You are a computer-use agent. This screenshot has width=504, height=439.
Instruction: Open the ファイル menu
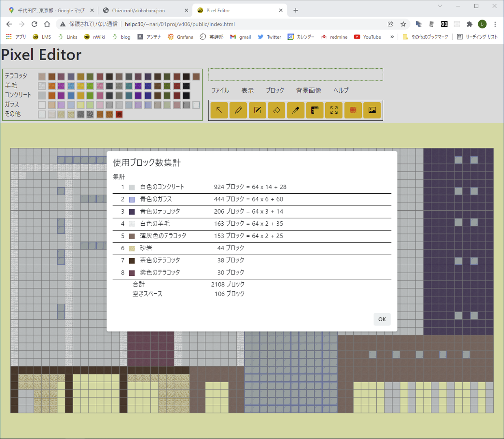coord(220,91)
